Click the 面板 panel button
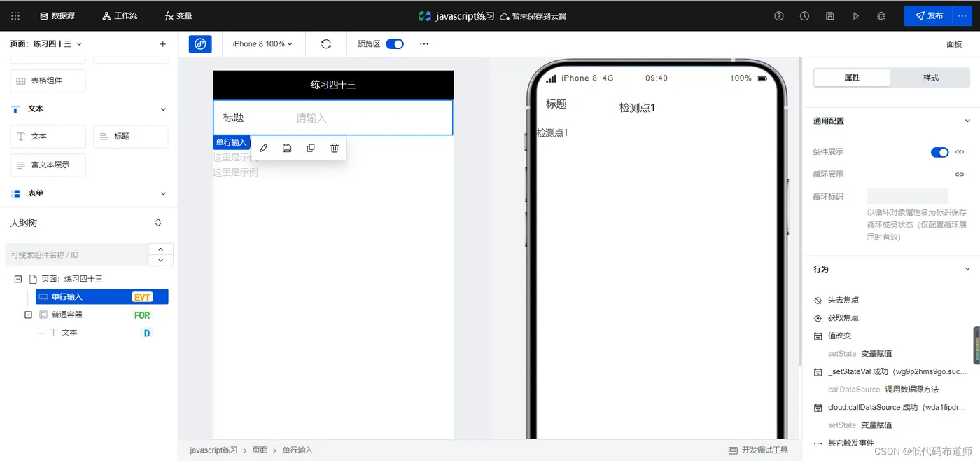The width and height of the screenshot is (980, 461). pos(954,43)
